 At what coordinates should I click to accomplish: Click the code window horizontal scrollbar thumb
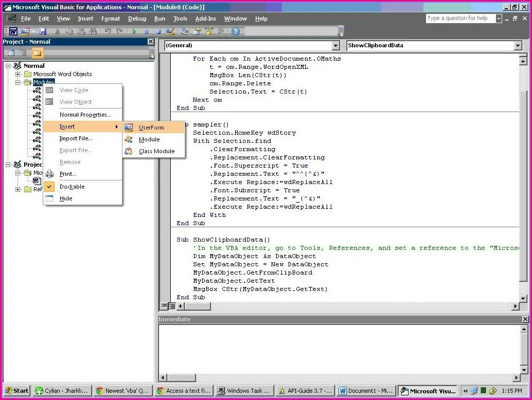[198, 306]
